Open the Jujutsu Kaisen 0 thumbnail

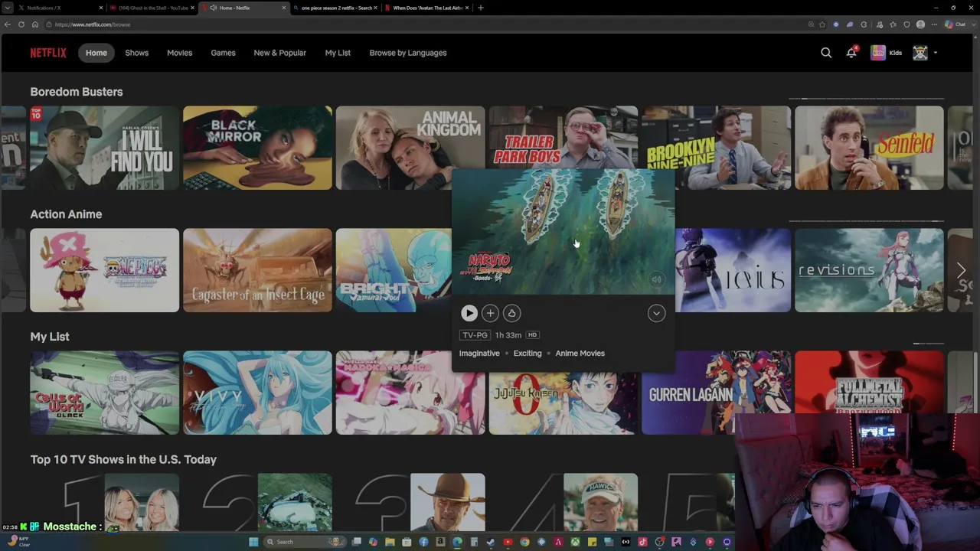tap(563, 403)
